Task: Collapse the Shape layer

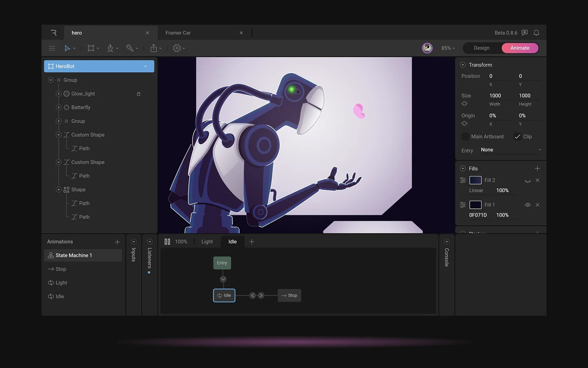Action: tap(58, 190)
